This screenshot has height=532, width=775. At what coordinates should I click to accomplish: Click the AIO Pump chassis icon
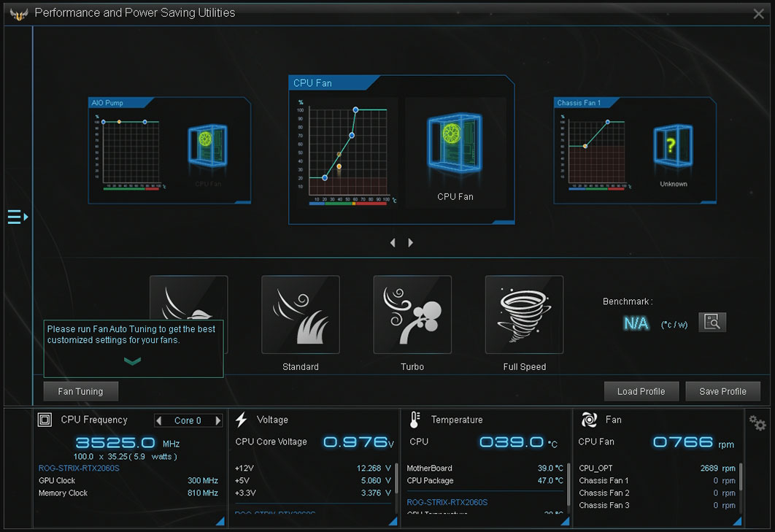[207, 145]
